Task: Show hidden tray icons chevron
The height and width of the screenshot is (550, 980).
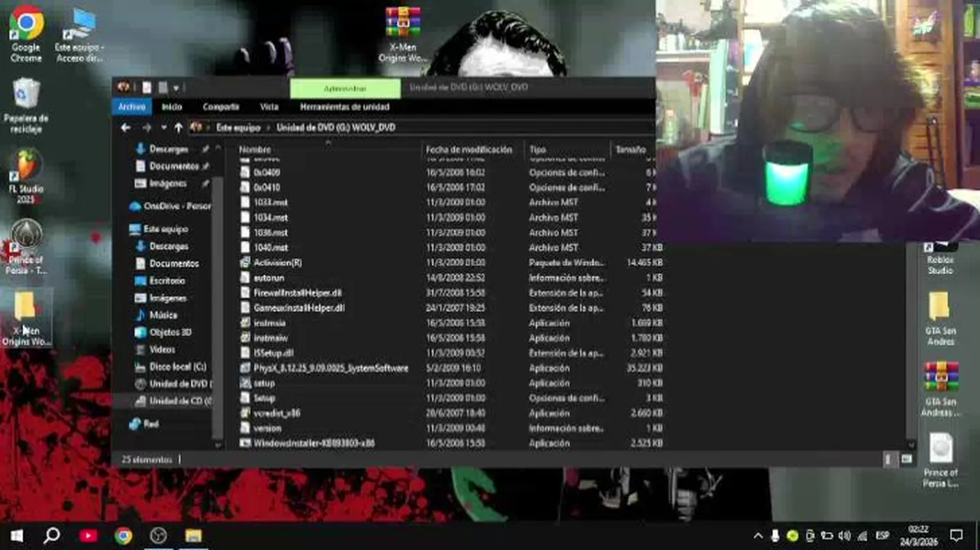Action: point(758,535)
